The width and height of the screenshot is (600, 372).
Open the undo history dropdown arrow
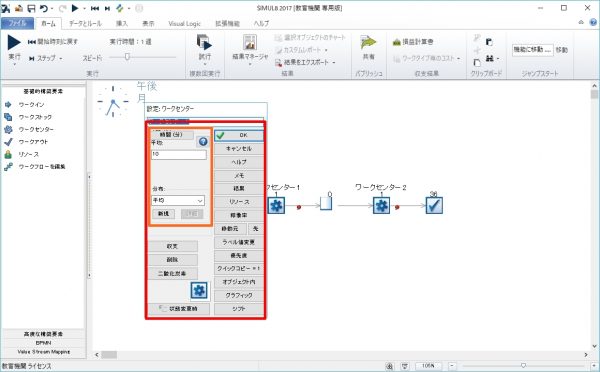[x=52, y=8]
